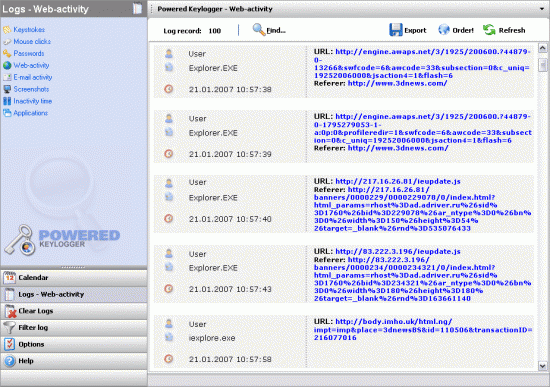Select the Inactivity time icon
Viewport: 550px width, 387px height.
pyautogui.click(x=7, y=101)
